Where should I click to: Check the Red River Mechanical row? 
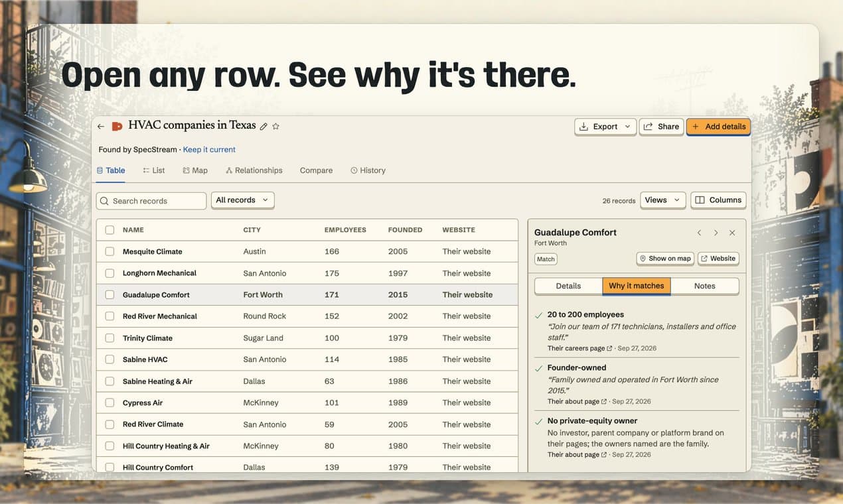coord(110,316)
